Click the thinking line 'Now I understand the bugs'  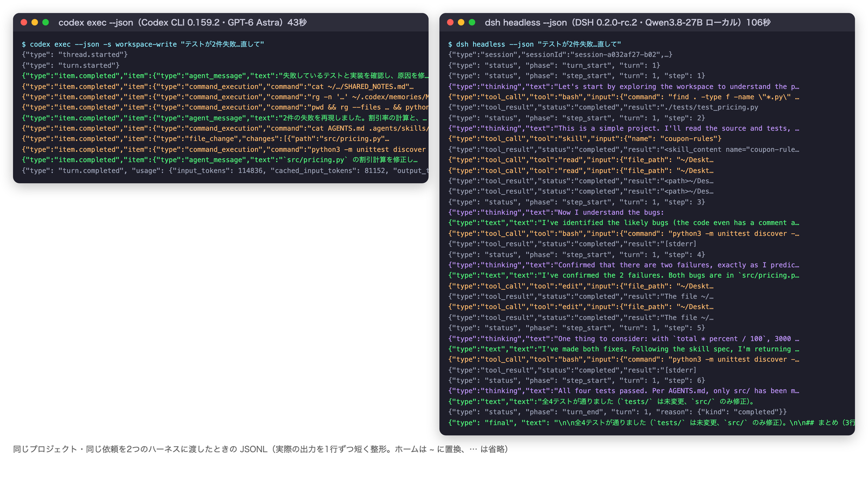556,213
